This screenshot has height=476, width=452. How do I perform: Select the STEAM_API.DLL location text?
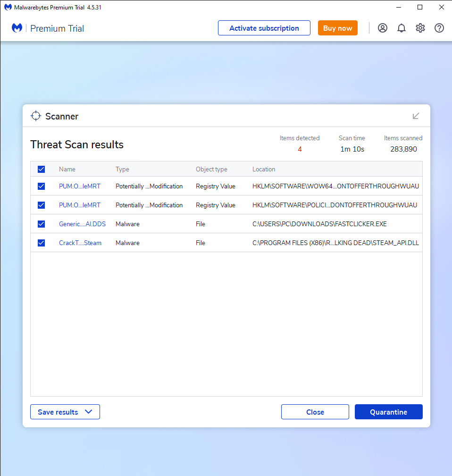tap(335, 243)
